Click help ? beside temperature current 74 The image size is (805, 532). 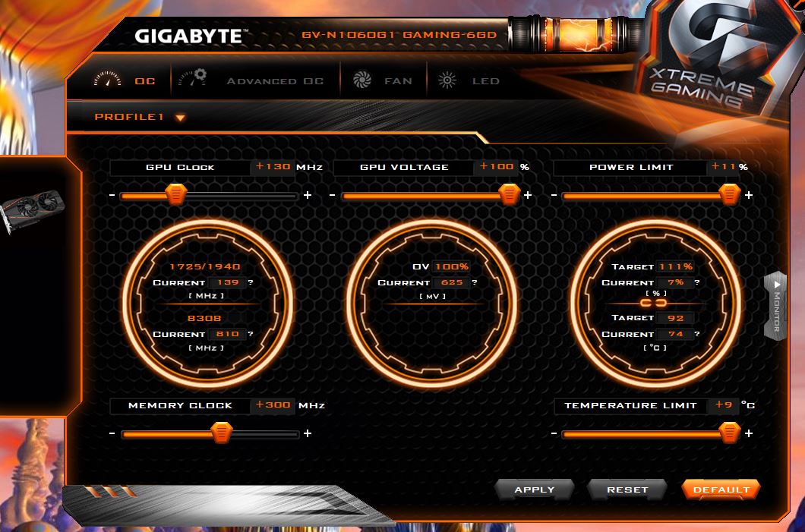[696, 334]
